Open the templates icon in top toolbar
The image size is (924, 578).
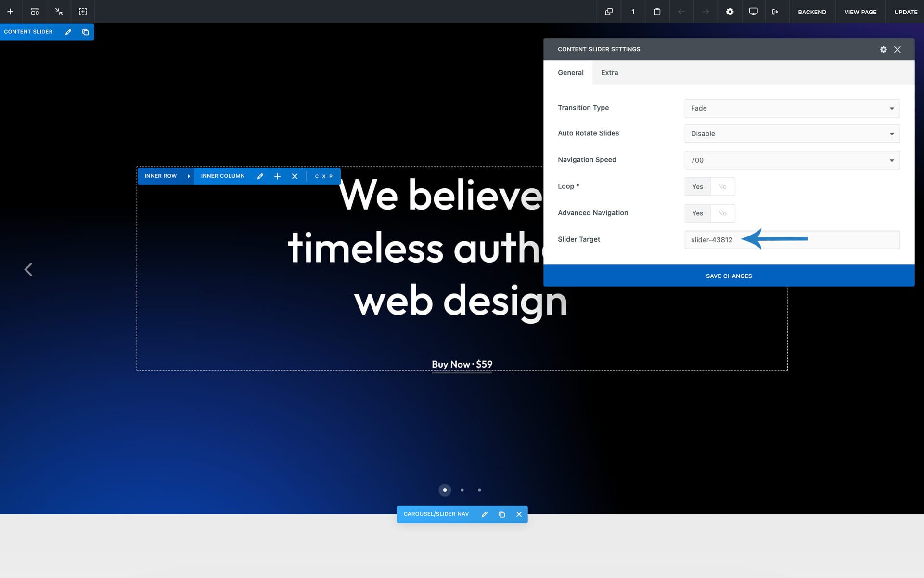coord(35,12)
